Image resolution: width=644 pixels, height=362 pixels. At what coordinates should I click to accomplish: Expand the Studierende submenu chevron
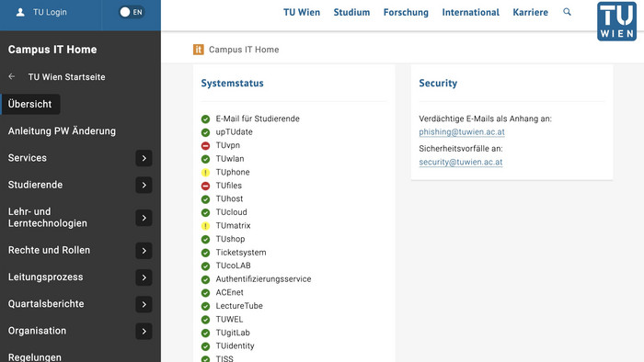[x=144, y=185]
